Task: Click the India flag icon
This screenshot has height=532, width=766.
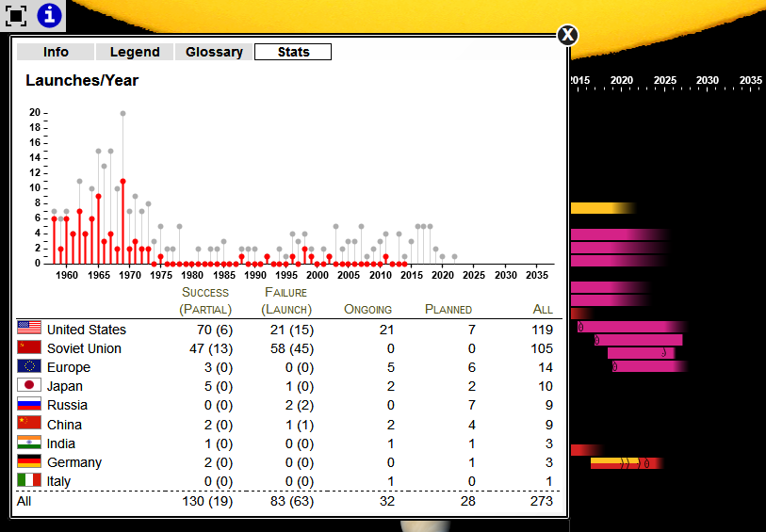Action: tap(29, 442)
